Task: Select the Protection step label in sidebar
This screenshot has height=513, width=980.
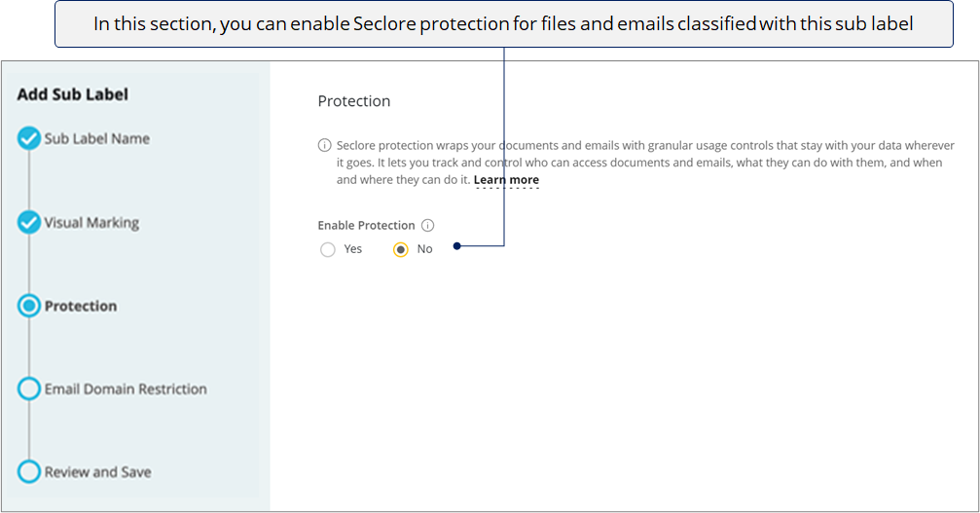Action: pos(81,307)
